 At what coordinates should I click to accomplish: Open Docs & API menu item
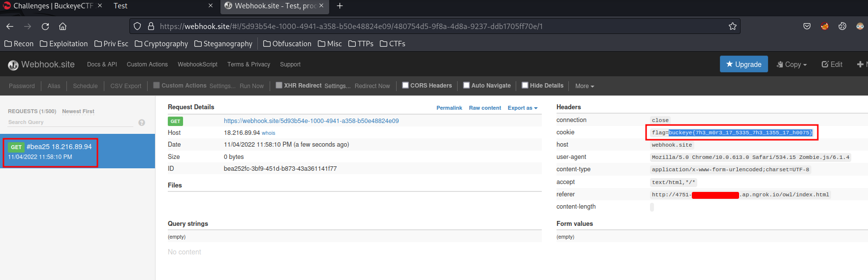[102, 64]
